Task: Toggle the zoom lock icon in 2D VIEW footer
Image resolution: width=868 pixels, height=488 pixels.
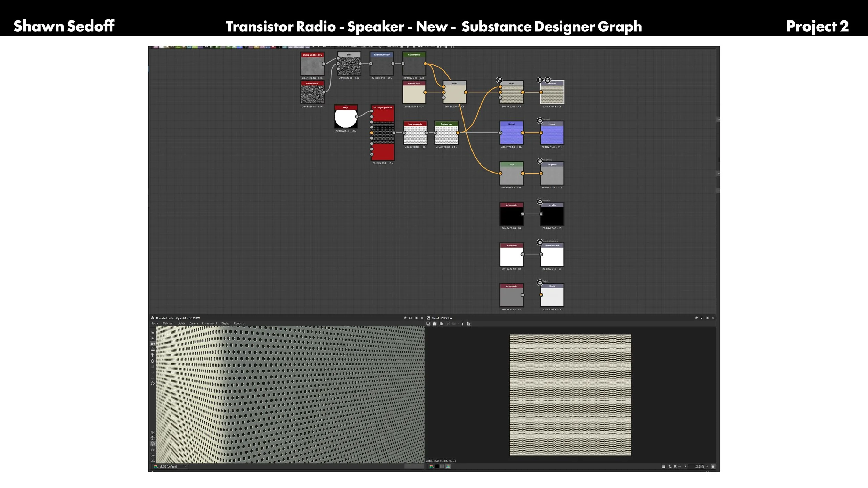Action: pyautogui.click(x=713, y=466)
